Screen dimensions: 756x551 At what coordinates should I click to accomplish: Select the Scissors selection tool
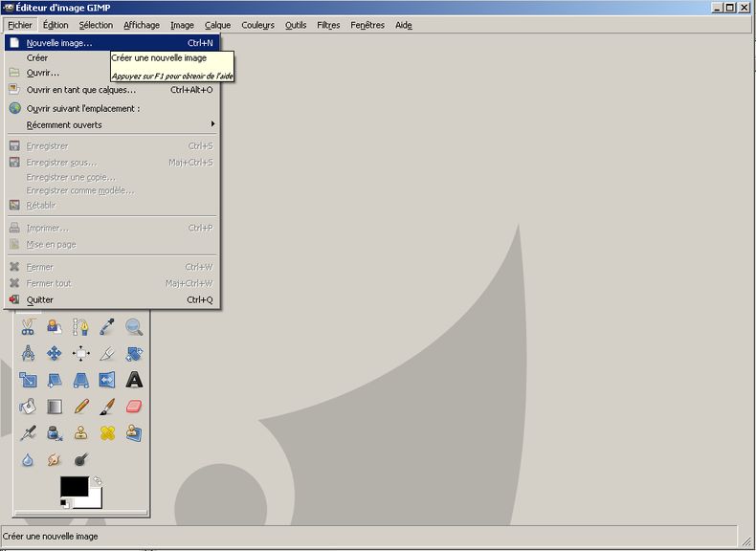pos(28,327)
